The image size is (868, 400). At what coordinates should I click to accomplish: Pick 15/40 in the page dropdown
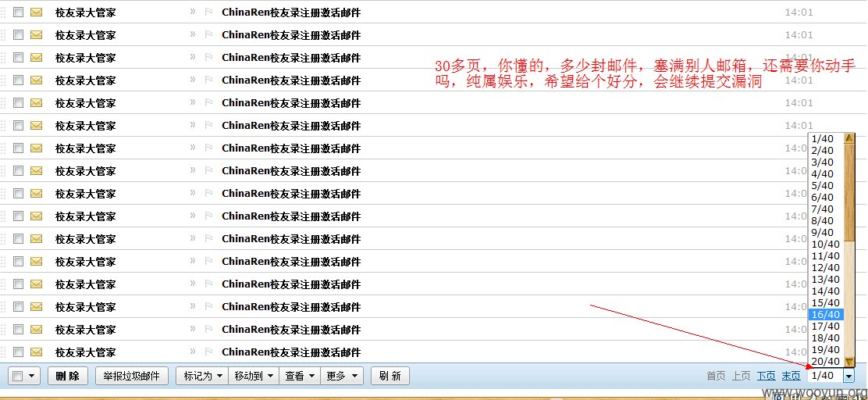pyautogui.click(x=826, y=302)
